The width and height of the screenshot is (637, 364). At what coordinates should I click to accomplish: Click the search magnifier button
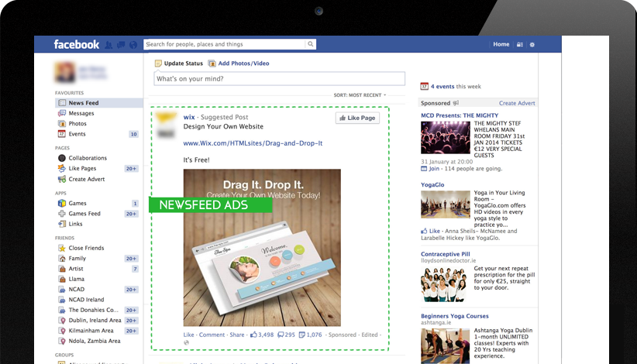coord(311,44)
